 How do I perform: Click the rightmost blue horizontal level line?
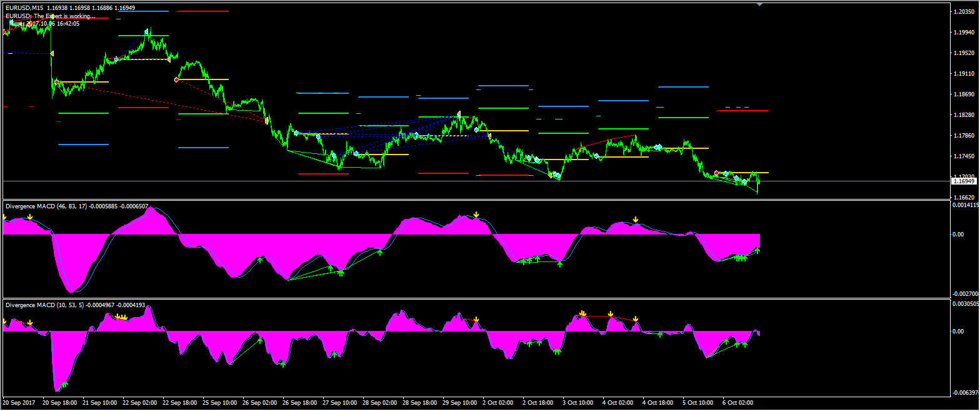click(683, 87)
